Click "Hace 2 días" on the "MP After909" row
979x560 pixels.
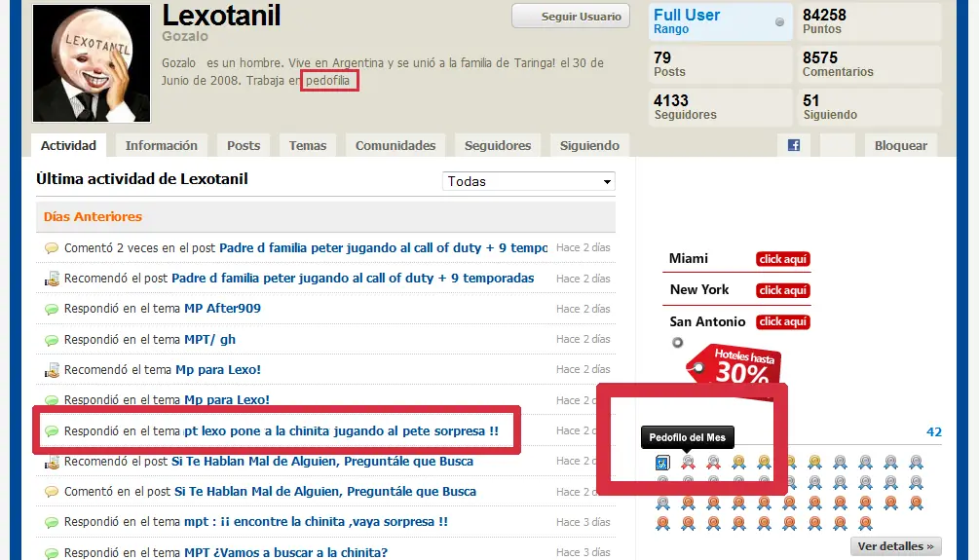(x=584, y=309)
